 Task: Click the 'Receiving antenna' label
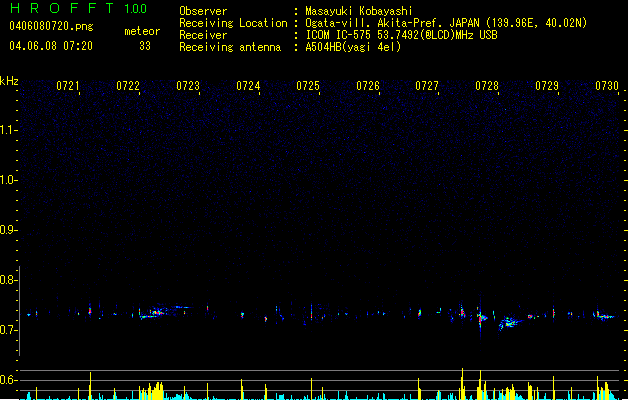point(230,47)
